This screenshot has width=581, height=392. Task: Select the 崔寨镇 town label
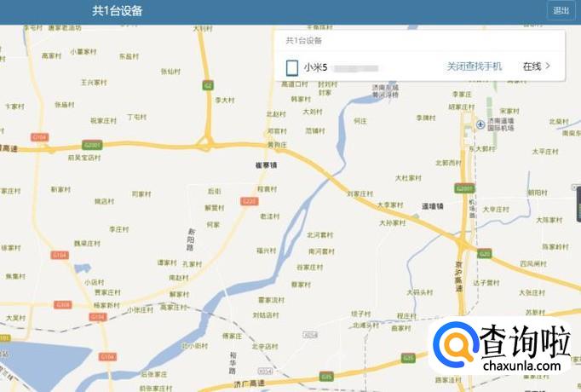click(266, 165)
